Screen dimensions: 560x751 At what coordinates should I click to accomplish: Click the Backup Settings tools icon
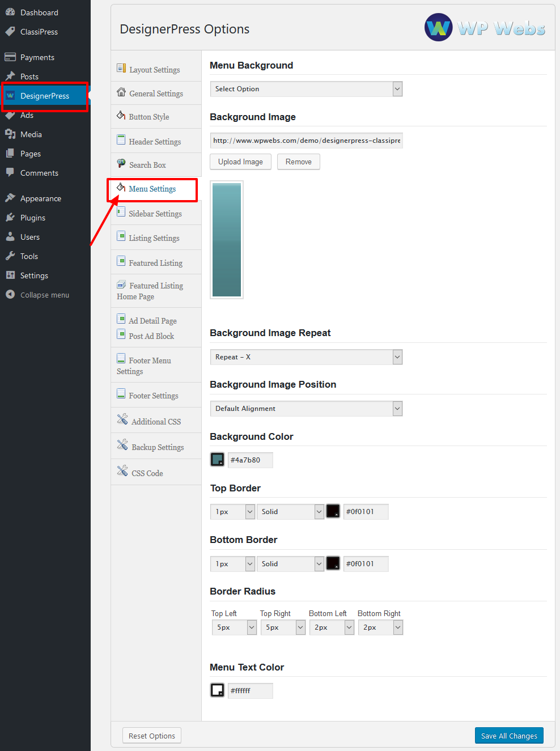coord(122,445)
